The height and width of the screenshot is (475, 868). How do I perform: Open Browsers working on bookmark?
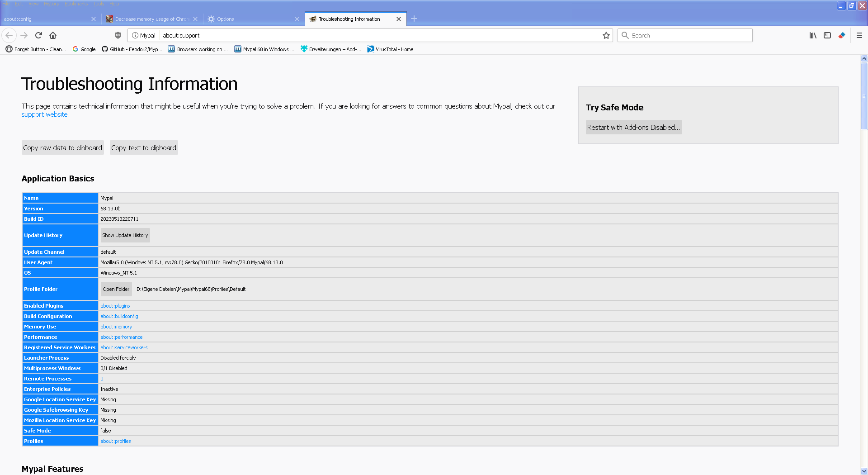click(198, 49)
